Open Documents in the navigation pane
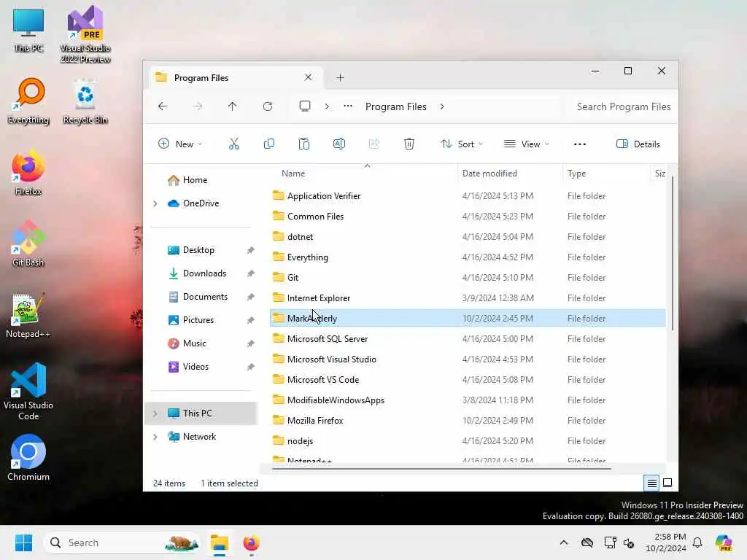 pyautogui.click(x=205, y=297)
